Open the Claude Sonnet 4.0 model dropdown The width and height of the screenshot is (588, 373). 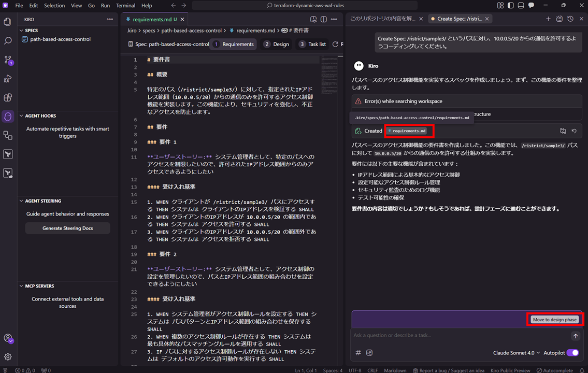(517, 353)
